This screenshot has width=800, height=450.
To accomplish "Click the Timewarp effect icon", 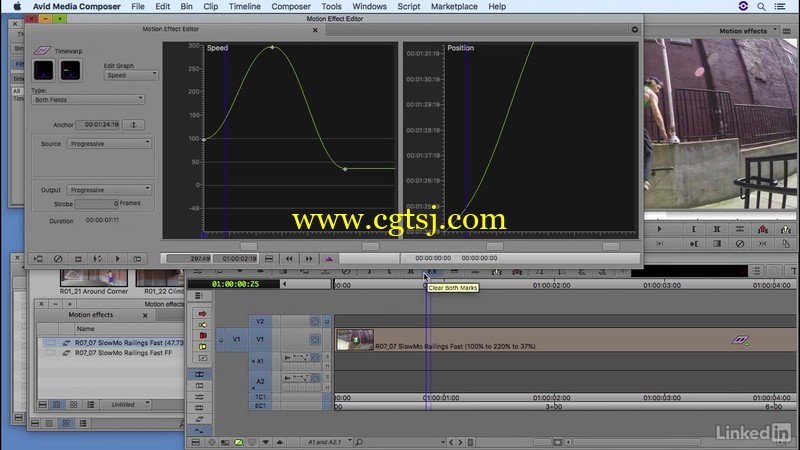I will tap(42, 51).
